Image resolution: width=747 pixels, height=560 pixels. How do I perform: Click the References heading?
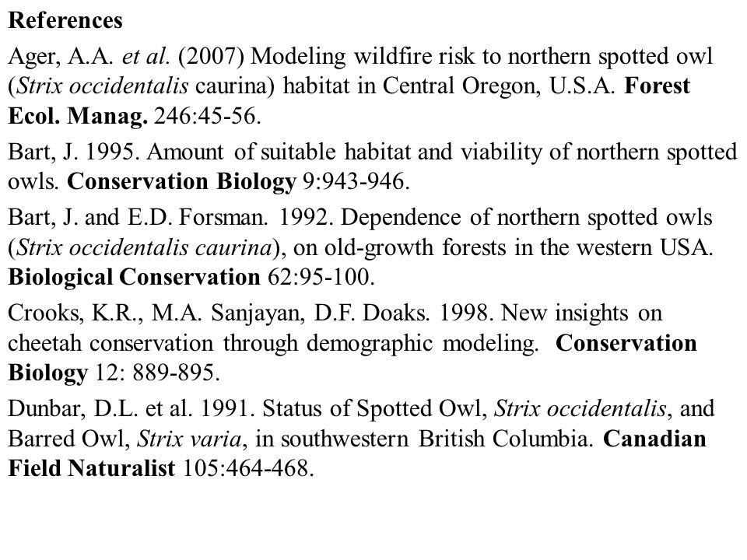(x=65, y=20)
